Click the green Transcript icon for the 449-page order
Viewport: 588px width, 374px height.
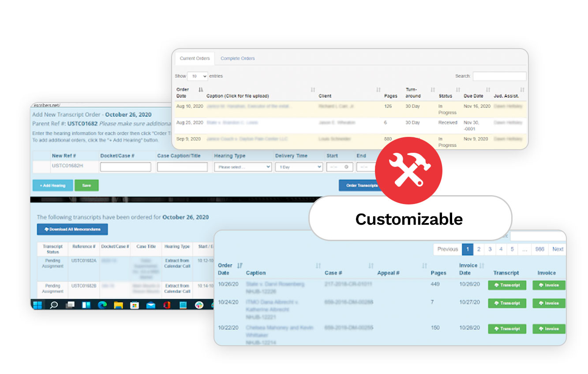click(506, 285)
